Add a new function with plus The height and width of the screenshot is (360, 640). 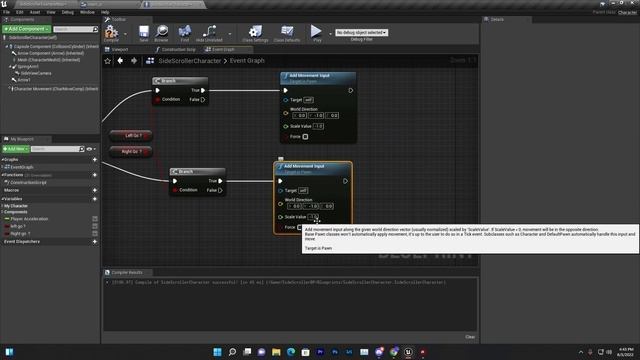point(95,175)
